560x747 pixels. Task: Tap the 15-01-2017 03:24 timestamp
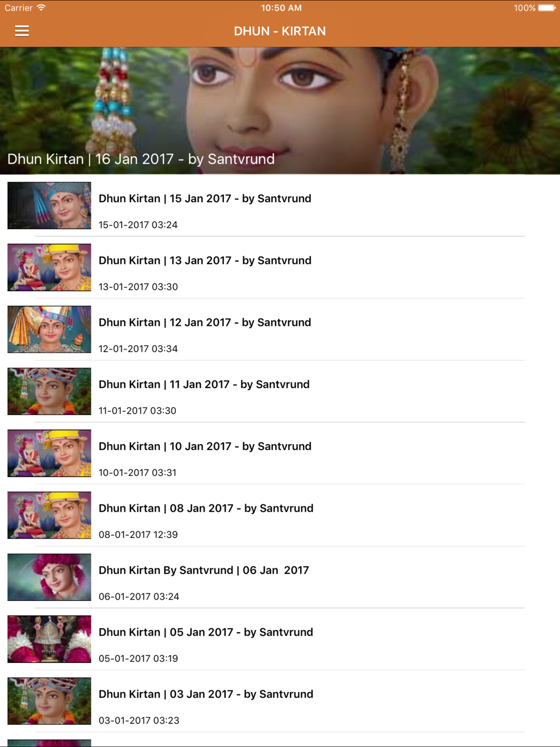138,225
